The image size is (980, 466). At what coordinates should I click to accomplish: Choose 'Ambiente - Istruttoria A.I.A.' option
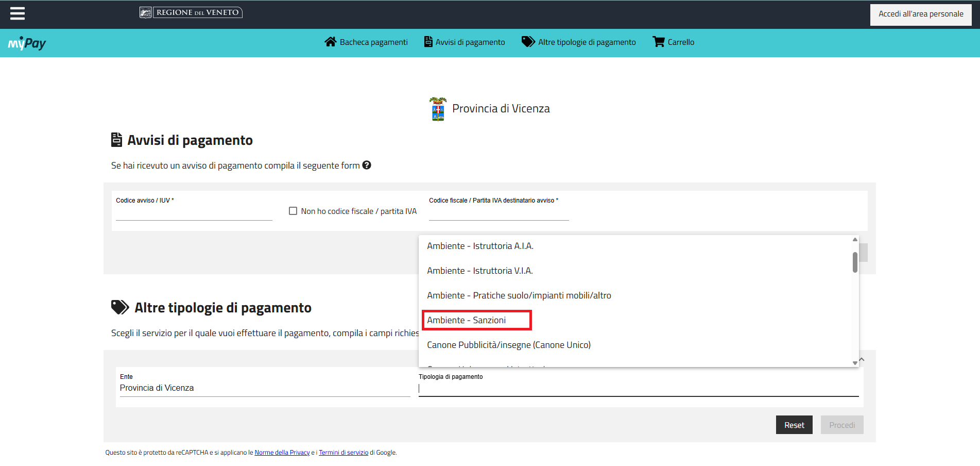[x=480, y=246]
